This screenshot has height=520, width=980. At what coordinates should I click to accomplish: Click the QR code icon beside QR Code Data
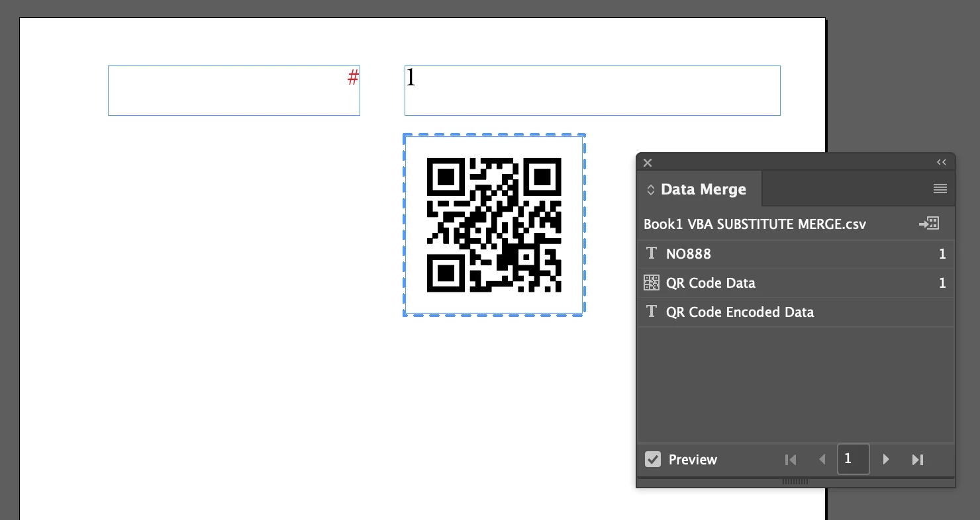652,283
